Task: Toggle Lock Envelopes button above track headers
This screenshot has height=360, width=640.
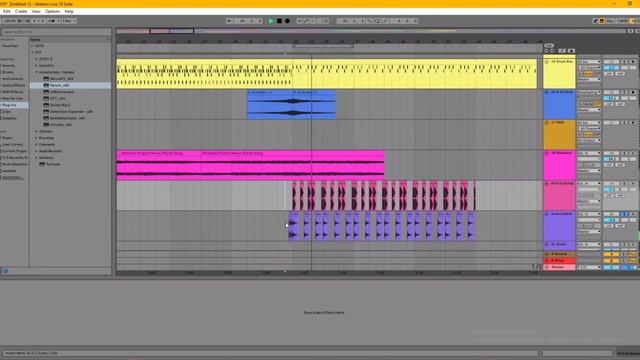Action: (x=571, y=51)
